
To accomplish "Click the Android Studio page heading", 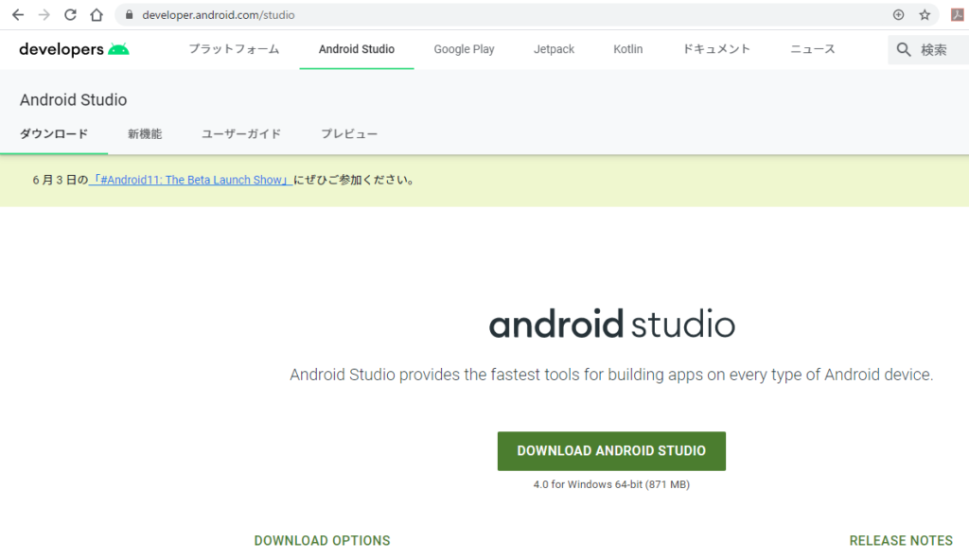I will click(x=73, y=100).
